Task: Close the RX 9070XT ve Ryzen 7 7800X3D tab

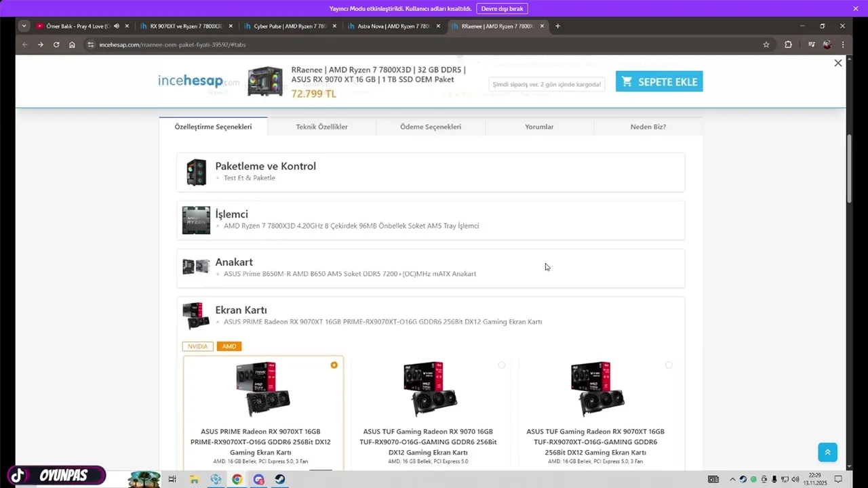Action: 231,26
